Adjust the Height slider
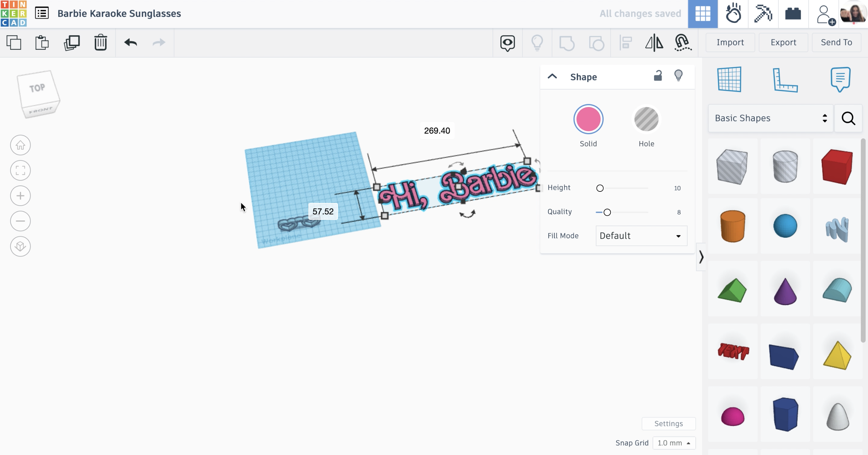Screen dimensions: 868x455 600,188
